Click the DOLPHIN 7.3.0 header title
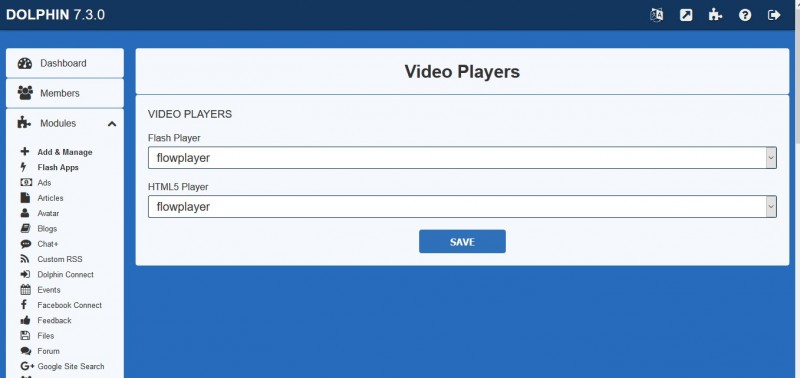800x378 pixels. click(x=55, y=14)
